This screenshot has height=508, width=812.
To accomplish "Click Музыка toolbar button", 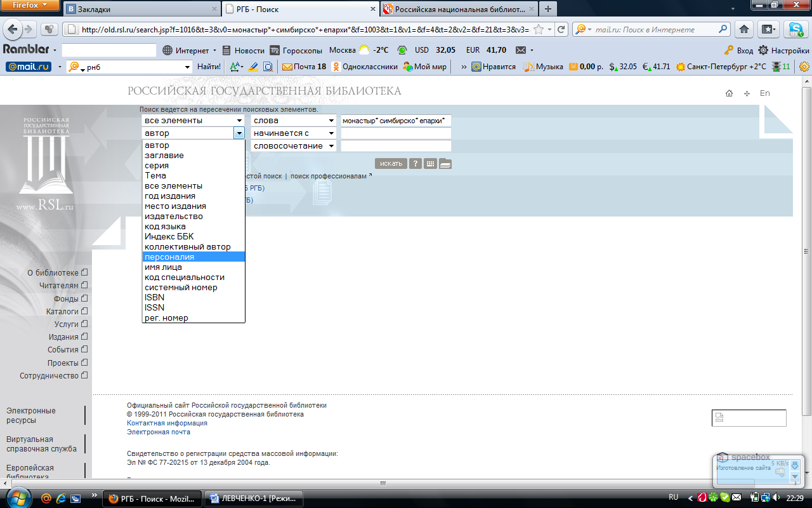I will (x=544, y=66).
